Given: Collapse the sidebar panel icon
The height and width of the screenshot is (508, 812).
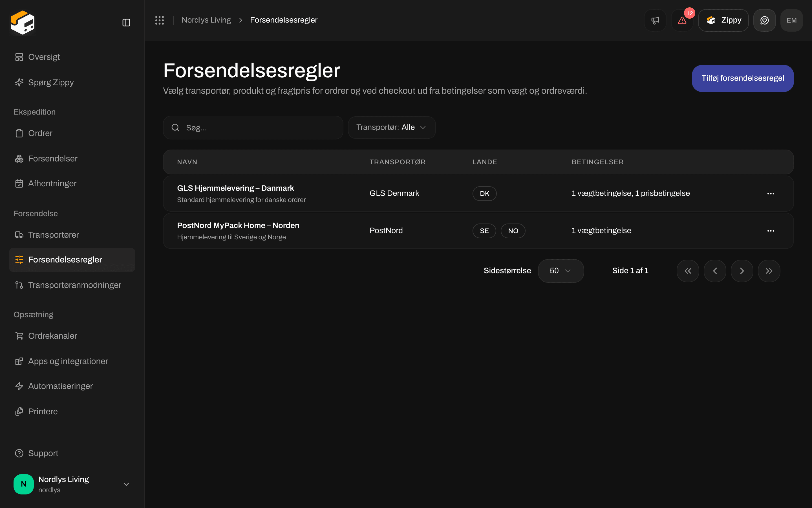Looking at the screenshot, I should pos(126,23).
